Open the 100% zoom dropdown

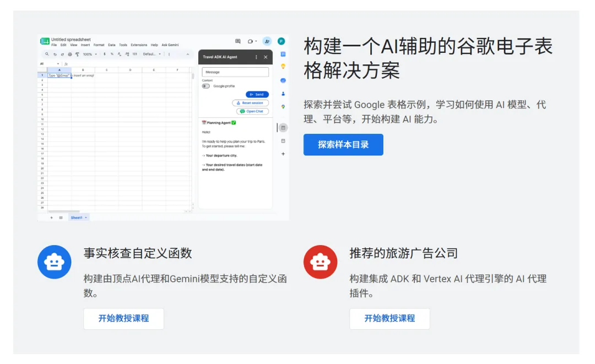tap(90, 54)
